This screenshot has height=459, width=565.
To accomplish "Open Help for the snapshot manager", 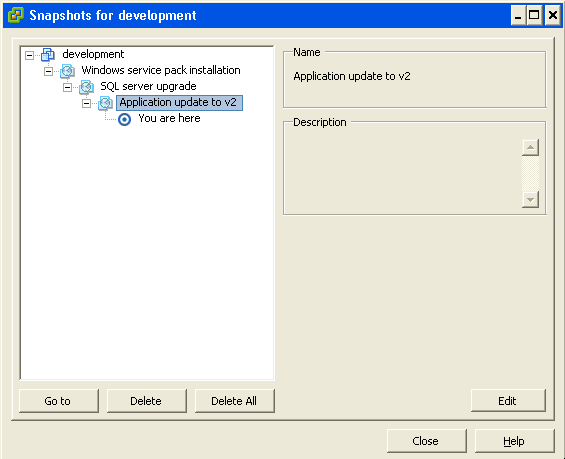I will (515, 441).
